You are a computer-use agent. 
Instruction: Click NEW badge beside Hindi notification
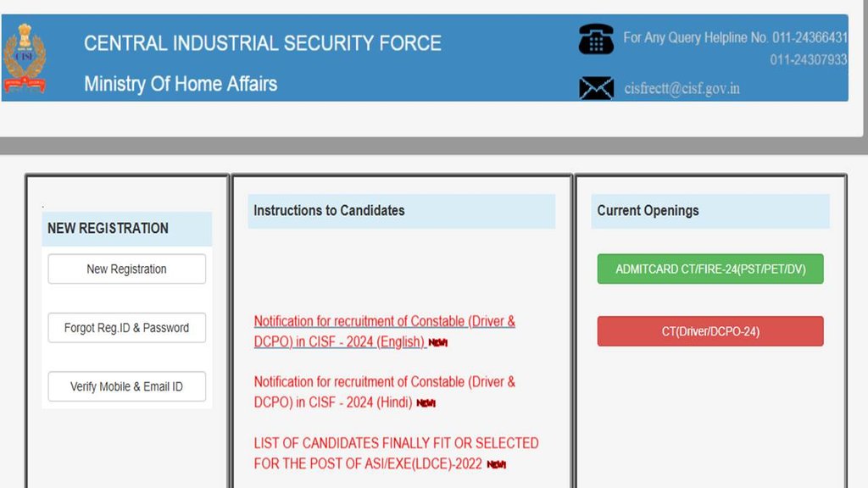(426, 403)
